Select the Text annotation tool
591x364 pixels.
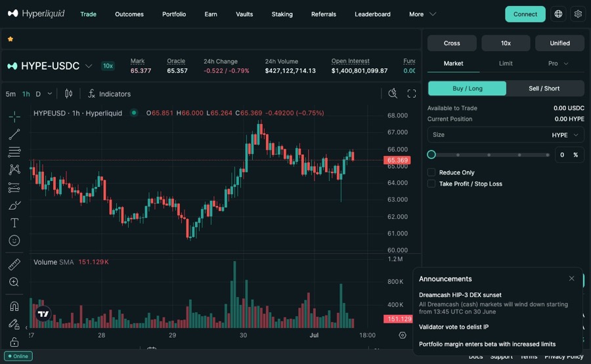point(14,223)
